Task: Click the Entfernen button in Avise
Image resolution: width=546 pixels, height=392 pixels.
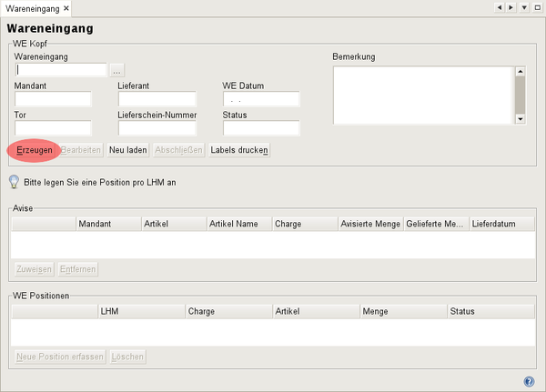Action: coord(77,269)
